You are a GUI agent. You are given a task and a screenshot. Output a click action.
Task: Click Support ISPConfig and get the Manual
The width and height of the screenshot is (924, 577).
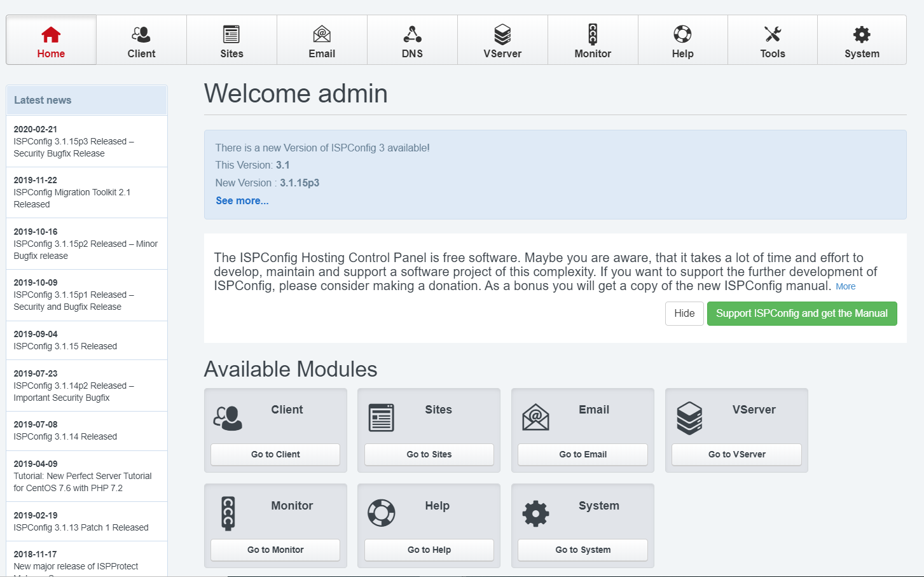[802, 313]
